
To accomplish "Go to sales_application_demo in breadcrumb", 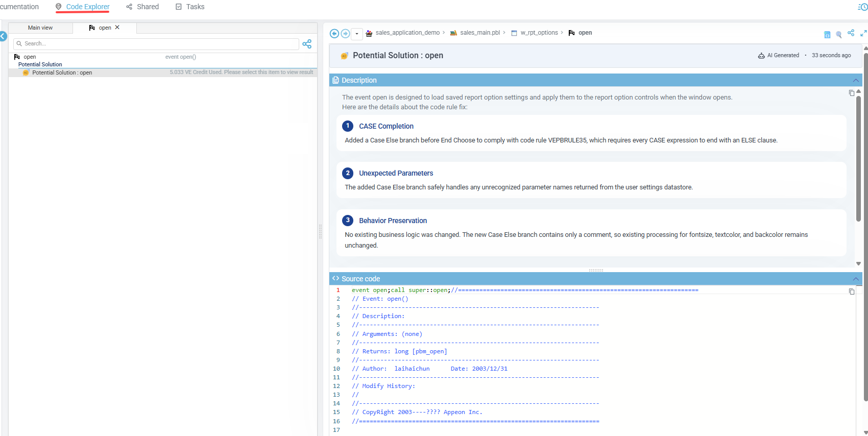I will (407, 33).
